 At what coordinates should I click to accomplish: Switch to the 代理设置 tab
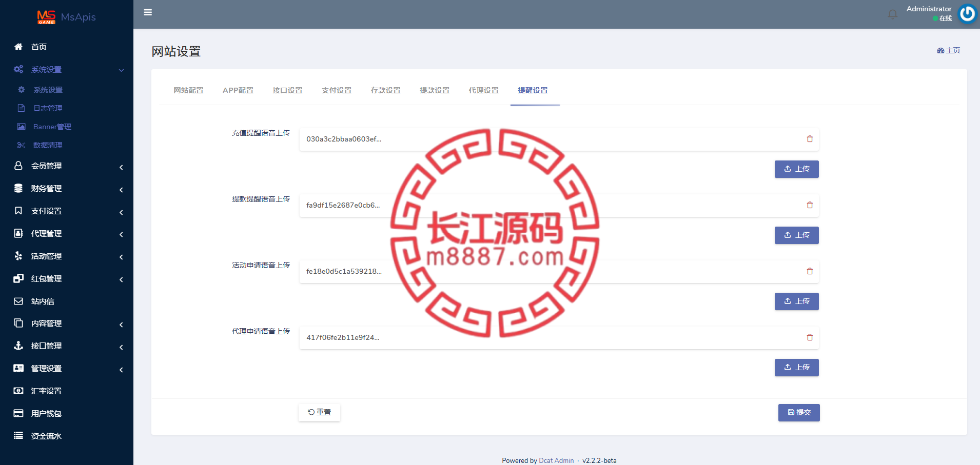click(x=484, y=90)
